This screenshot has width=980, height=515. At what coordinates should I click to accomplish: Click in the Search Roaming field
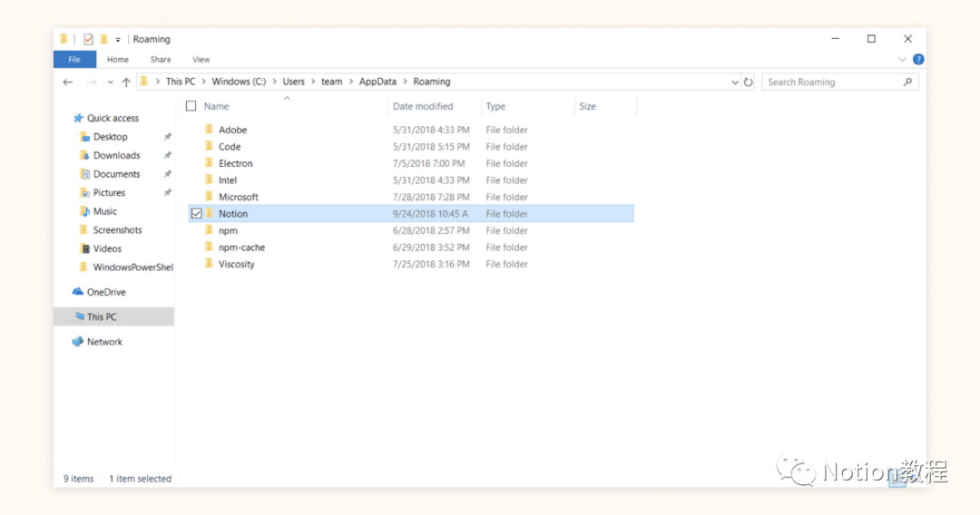coord(830,82)
